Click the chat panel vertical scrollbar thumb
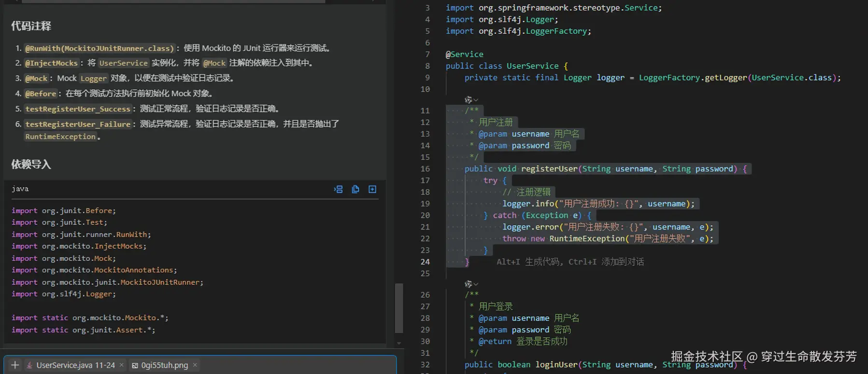 click(x=399, y=308)
